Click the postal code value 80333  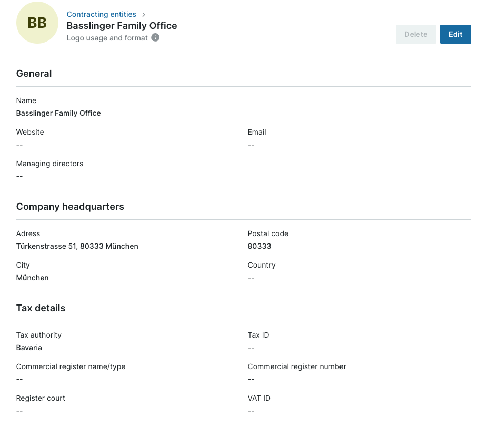[x=259, y=246]
